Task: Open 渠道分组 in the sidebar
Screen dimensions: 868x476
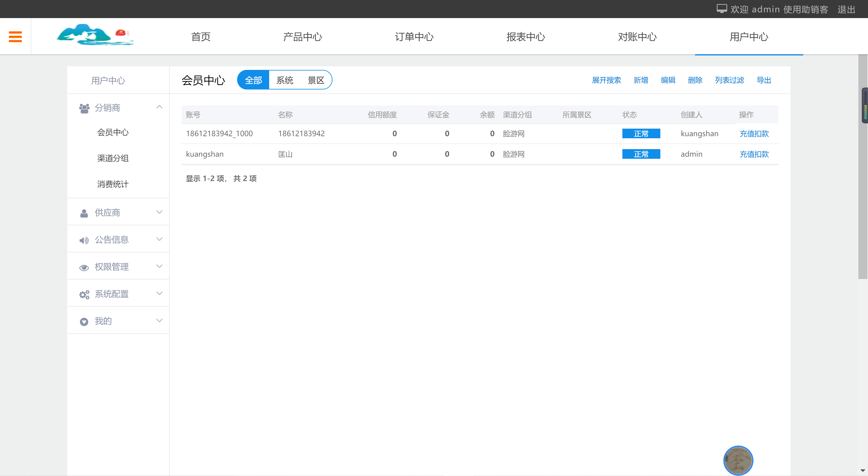Action: pyautogui.click(x=112, y=158)
